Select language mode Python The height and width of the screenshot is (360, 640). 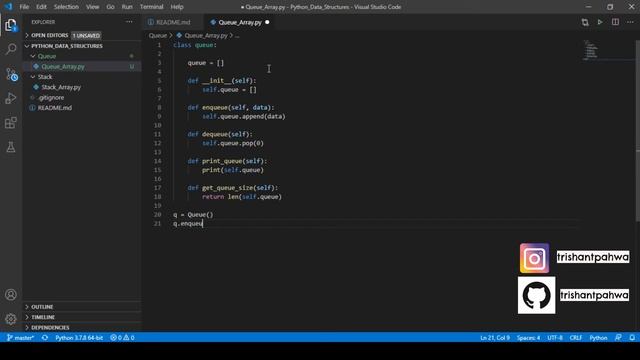(x=598, y=338)
